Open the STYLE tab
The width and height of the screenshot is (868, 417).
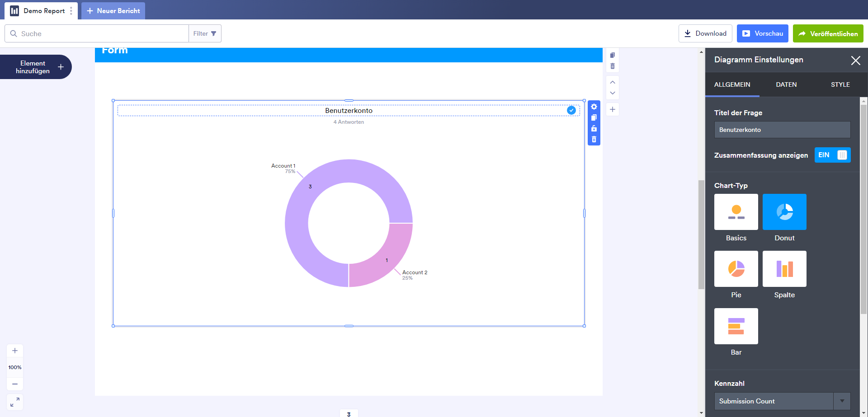(x=840, y=84)
